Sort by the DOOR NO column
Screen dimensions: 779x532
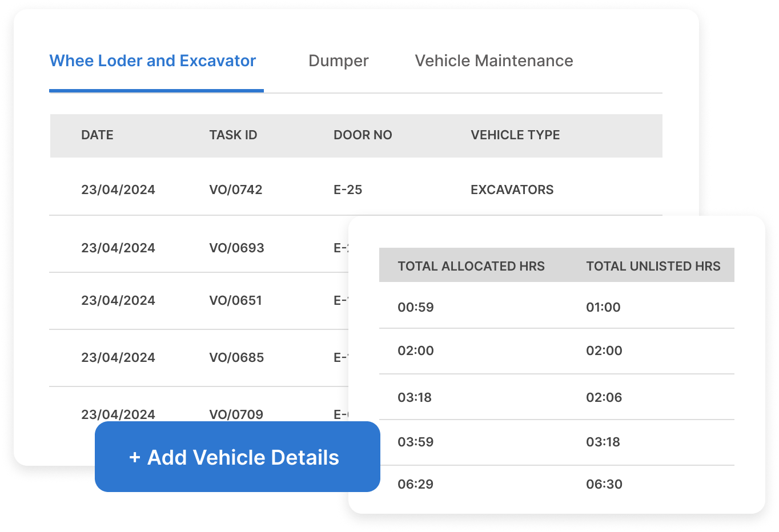pyautogui.click(x=363, y=135)
